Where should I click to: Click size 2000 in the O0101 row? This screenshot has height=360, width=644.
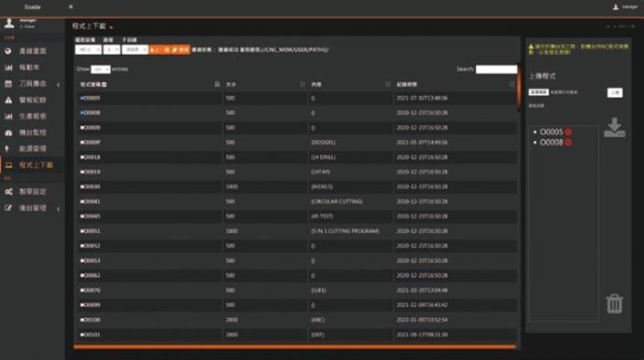pyautogui.click(x=231, y=335)
